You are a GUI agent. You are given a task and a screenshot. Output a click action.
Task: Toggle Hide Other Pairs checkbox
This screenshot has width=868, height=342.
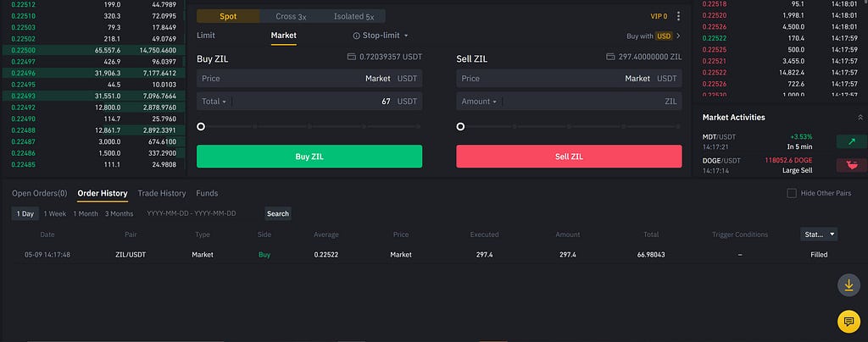tap(792, 193)
